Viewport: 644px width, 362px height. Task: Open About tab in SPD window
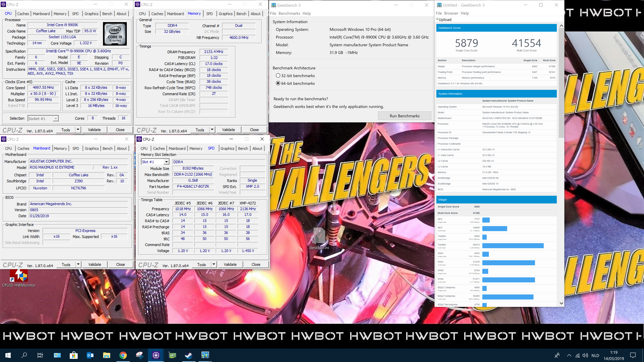click(x=257, y=148)
